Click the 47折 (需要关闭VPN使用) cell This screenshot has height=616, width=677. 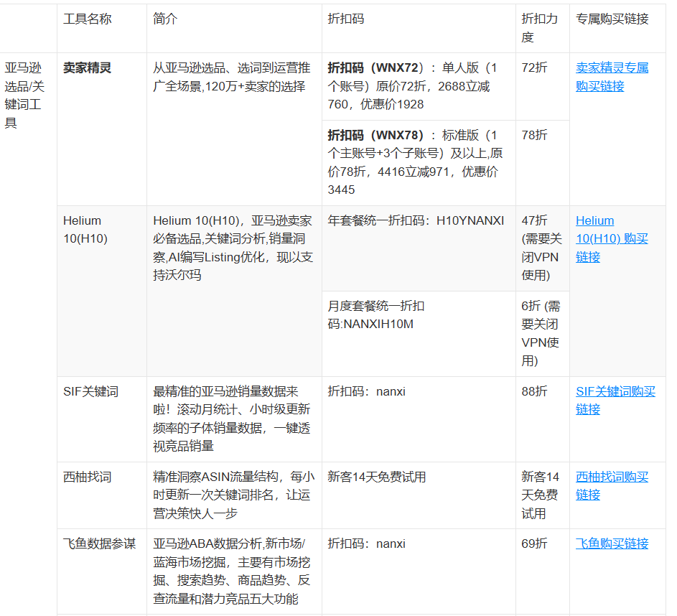point(542,248)
